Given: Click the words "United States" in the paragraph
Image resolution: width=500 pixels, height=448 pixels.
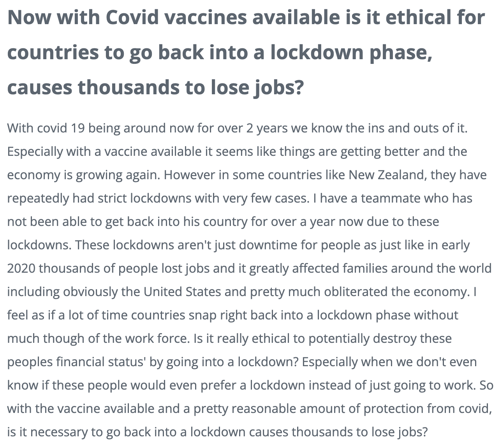Looking at the screenshot, I should (x=182, y=291).
